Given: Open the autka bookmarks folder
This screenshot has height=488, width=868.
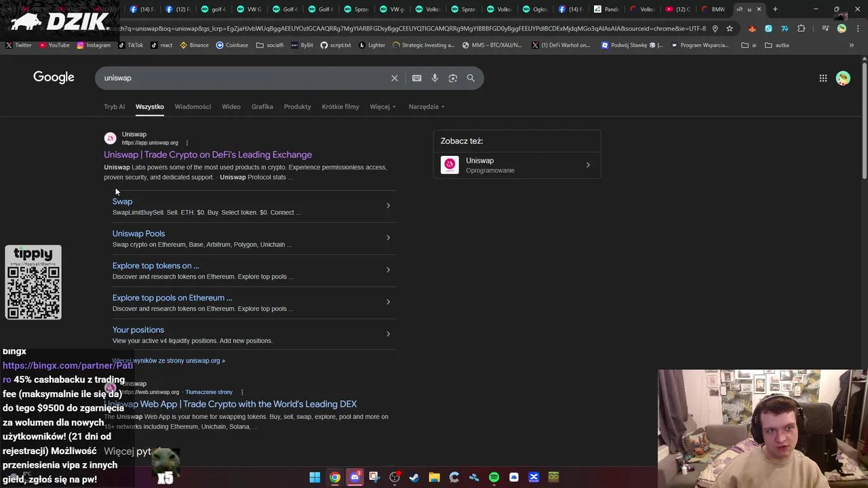Looking at the screenshot, I should [777, 45].
